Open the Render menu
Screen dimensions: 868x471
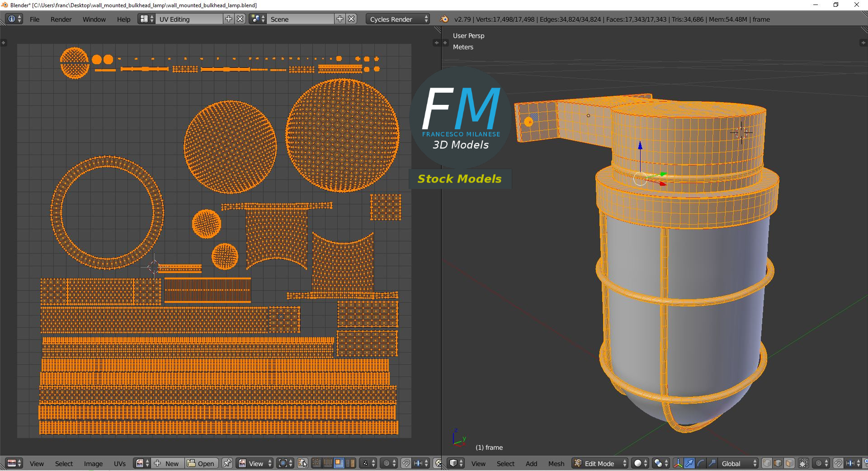click(x=61, y=19)
